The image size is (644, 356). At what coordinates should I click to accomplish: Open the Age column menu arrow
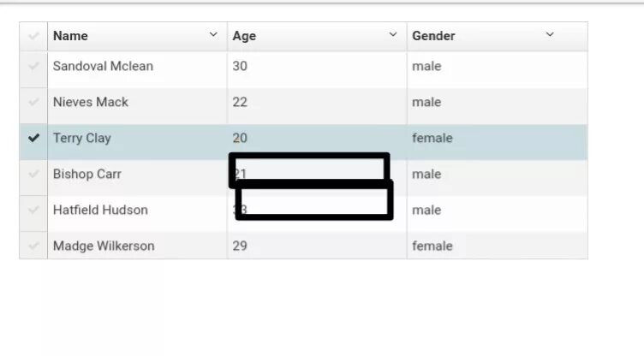[x=393, y=35]
